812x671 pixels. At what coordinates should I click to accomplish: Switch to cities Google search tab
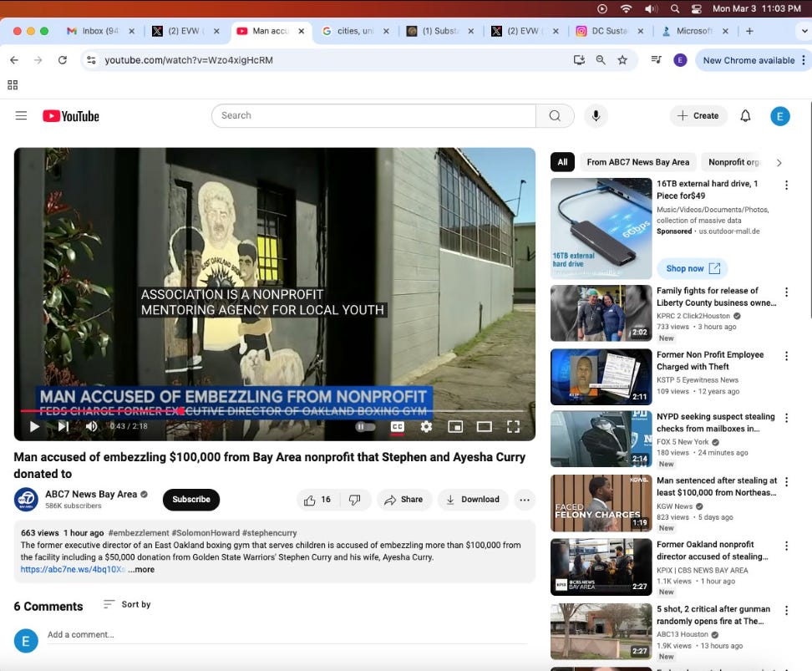pyautogui.click(x=355, y=31)
